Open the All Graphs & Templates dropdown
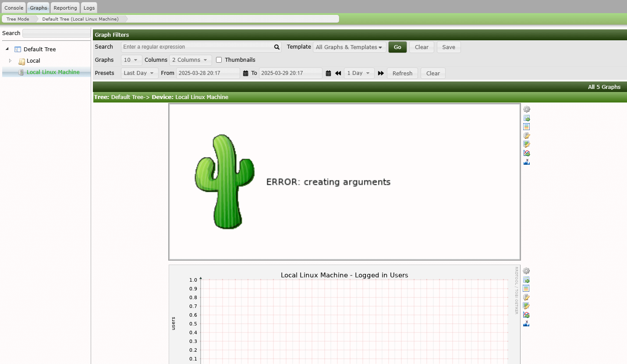The height and width of the screenshot is (364, 627). click(x=350, y=47)
